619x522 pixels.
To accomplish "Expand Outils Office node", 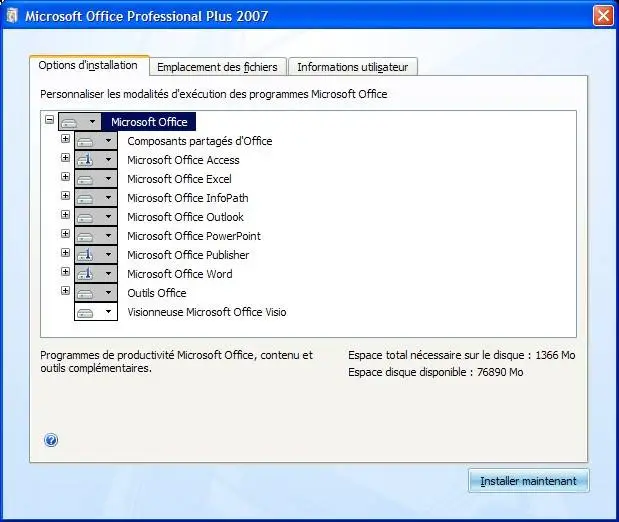I will click(x=66, y=291).
